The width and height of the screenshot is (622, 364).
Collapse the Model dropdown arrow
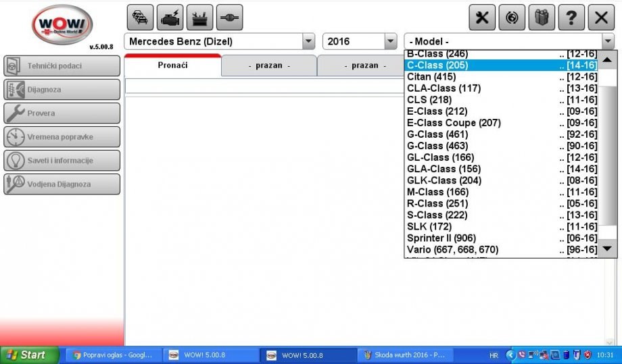[x=608, y=41]
